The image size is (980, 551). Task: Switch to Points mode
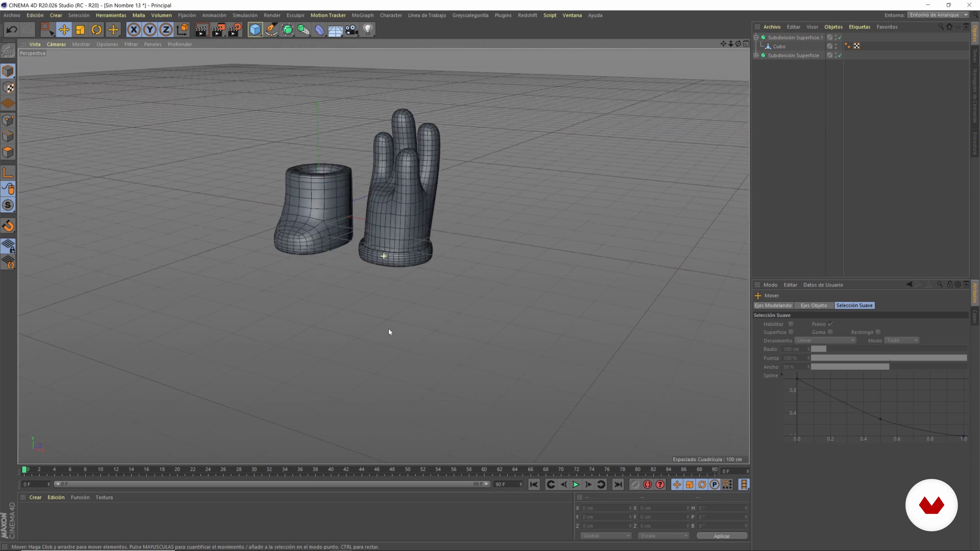pos(8,121)
